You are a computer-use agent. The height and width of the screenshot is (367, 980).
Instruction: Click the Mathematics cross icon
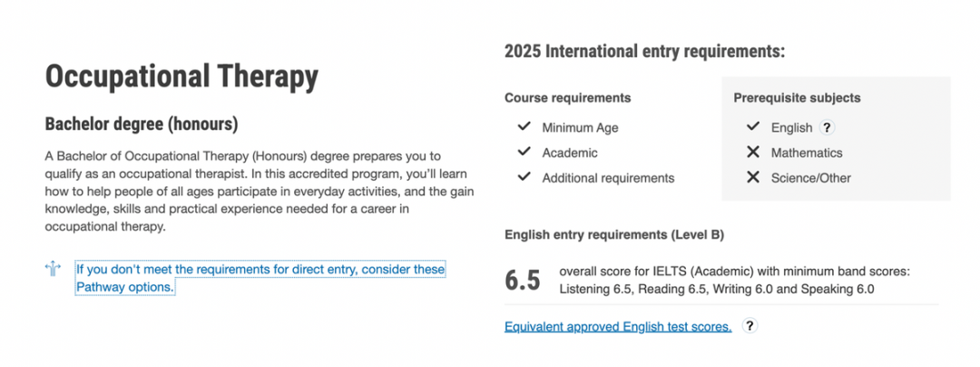pyautogui.click(x=753, y=153)
